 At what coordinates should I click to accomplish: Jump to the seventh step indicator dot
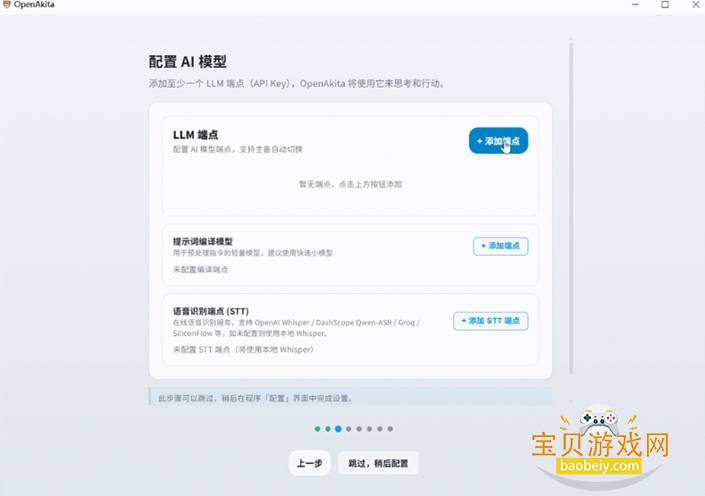(380, 429)
